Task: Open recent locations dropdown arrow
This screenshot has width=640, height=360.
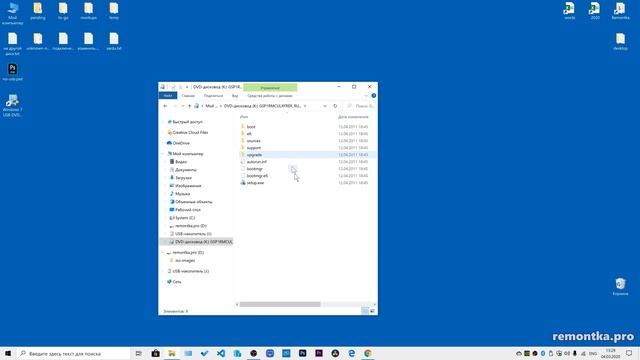Action: [x=182, y=106]
